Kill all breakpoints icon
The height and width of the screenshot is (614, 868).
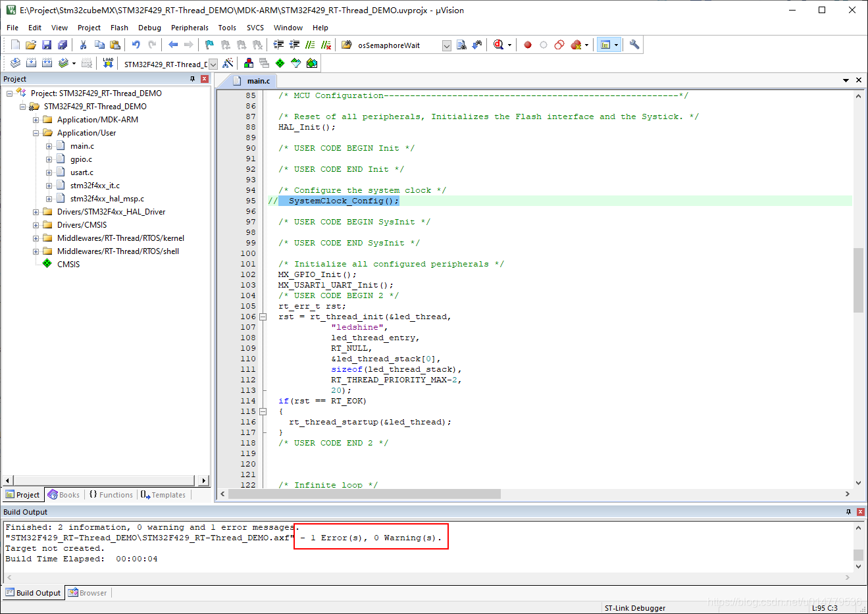(576, 45)
